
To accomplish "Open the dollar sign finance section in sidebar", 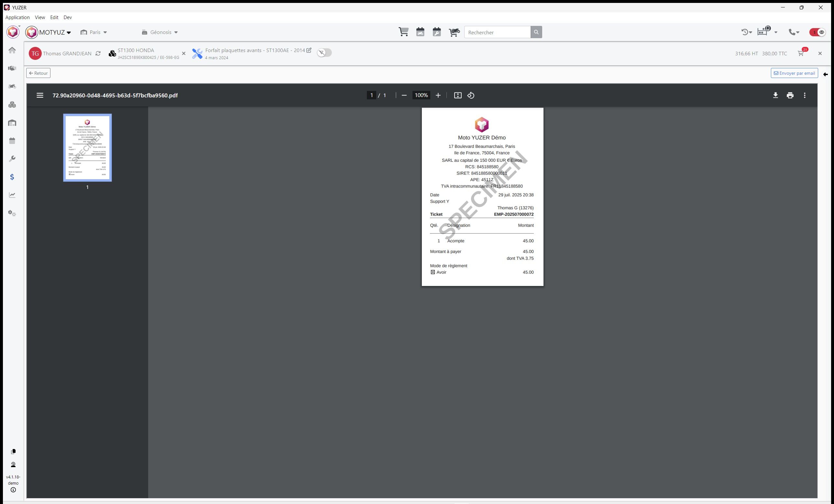I will tap(12, 177).
